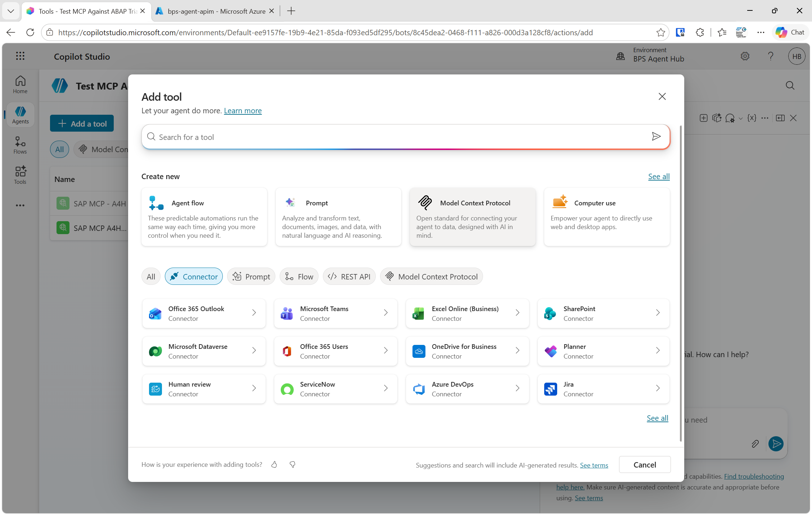The width and height of the screenshot is (812, 515).
Task: Open a new browser tab
Action: (291, 11)
